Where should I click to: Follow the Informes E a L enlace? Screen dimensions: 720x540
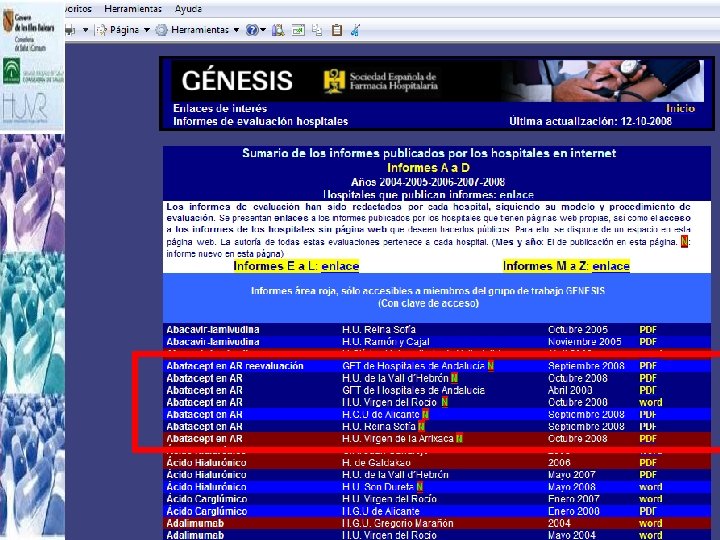click(340, 266)
